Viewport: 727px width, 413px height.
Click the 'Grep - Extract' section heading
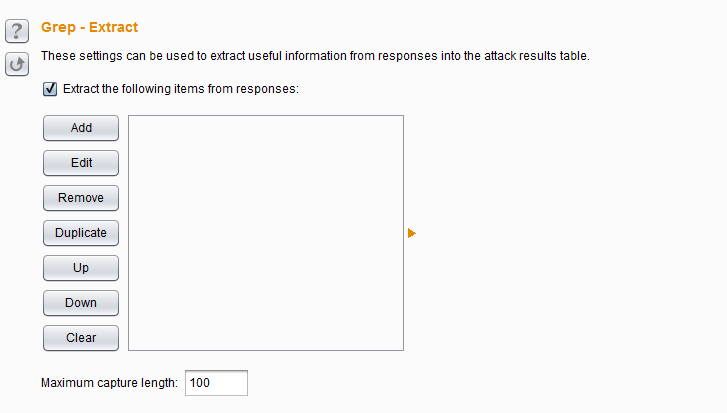pyautogui.click(x=90, y=28)
